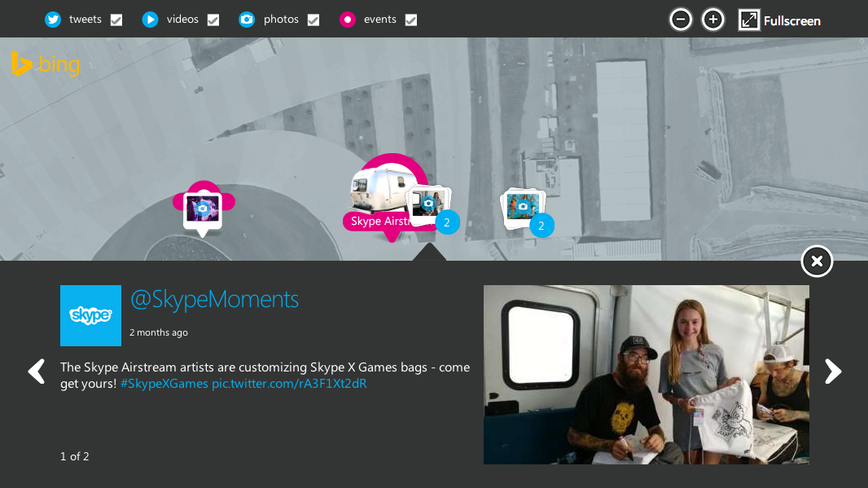Open the pic.twitter.com/rA3F1Xt2dR link
Image resolution: width=868 pixels, height=488 pixels.
(x=289, y=383)
